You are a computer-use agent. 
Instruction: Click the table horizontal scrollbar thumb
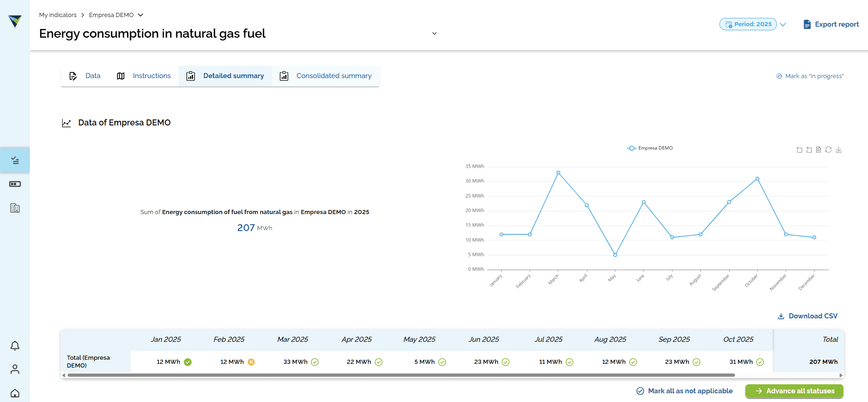pyautogui.click(x=401, y=375)
